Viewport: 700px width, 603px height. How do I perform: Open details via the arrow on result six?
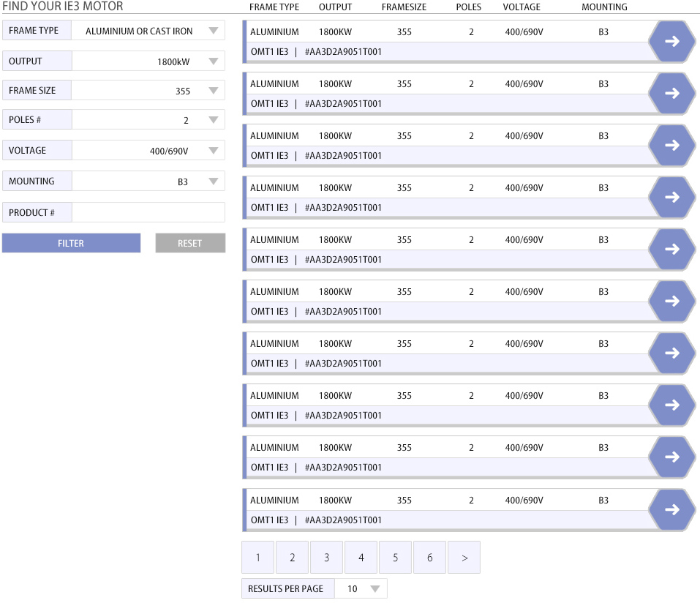click(671, 300)
